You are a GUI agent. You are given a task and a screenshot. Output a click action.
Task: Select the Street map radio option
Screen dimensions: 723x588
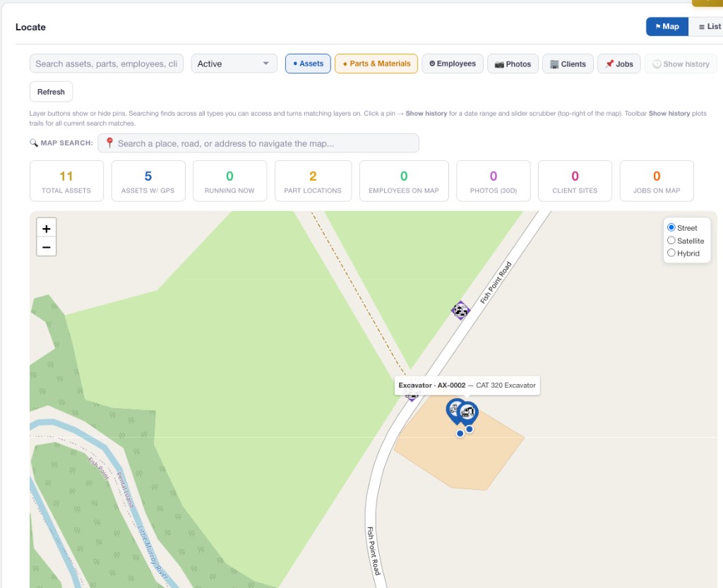pyautogui.click(x=671, y=227)
